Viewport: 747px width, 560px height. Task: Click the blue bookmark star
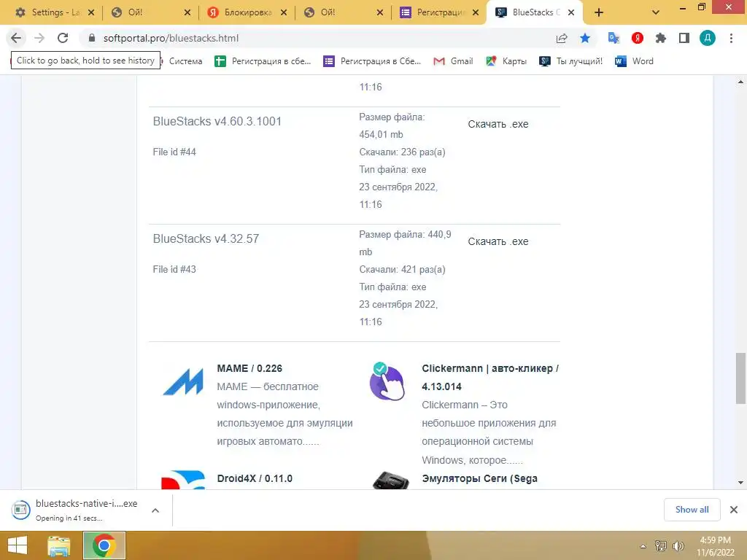tap(585, 38)
